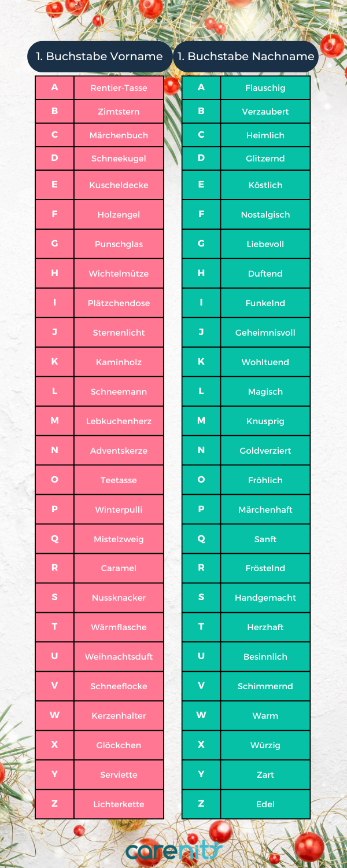Select the 'Zimtstern' cell
The image size is (347, 868).
point(119,112)
